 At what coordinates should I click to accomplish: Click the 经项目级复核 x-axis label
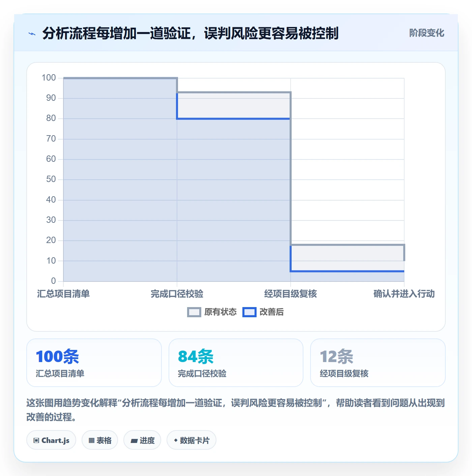291,294
